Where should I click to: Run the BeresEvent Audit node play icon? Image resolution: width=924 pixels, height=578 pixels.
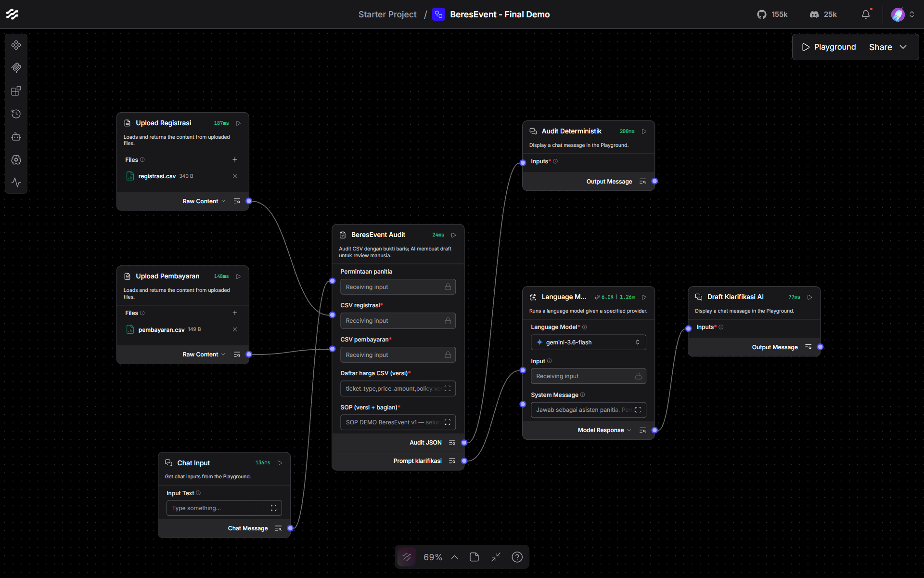(x=453, y=235)
